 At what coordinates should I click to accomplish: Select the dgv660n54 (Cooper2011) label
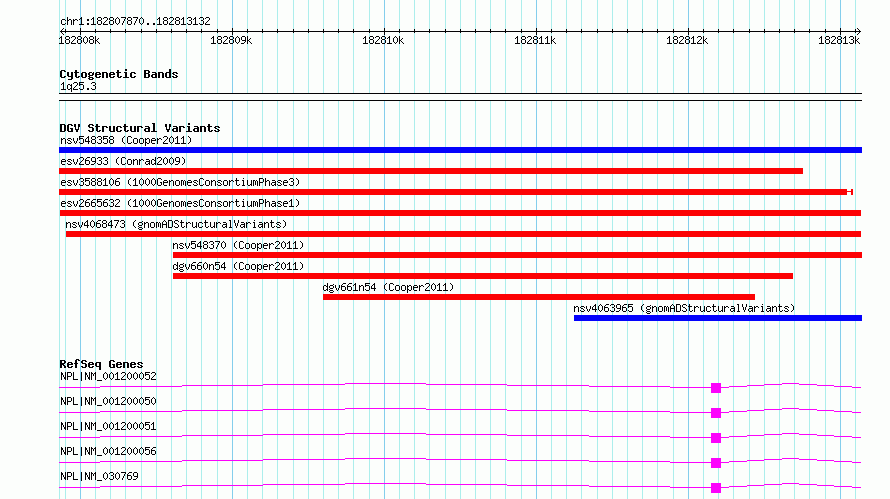[238, 266]
